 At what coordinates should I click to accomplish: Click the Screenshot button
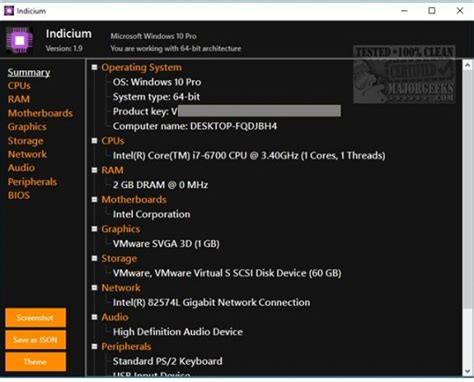35,318
